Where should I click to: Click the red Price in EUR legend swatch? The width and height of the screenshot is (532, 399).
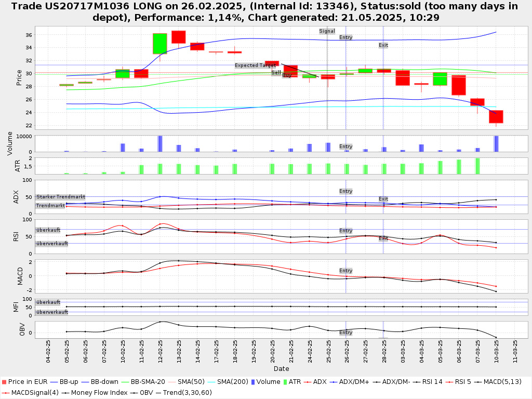4,382
